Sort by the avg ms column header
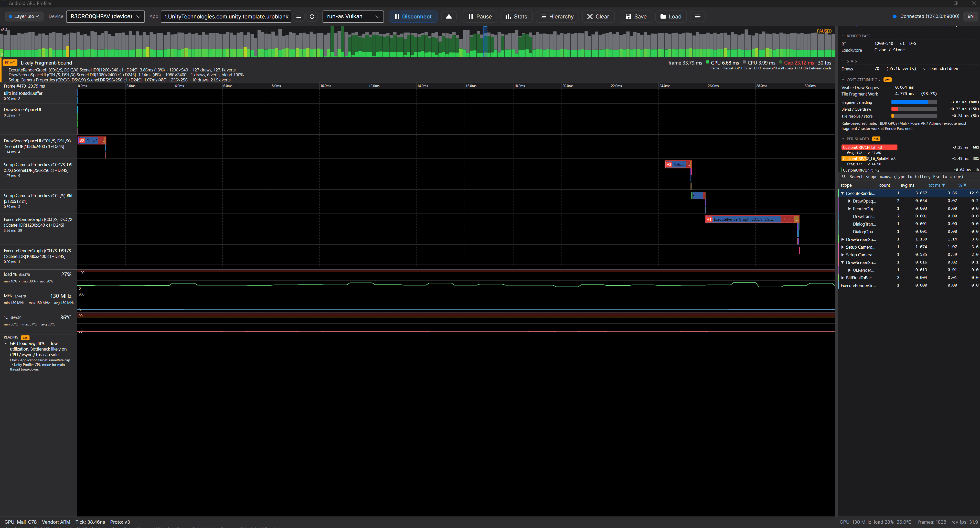Screen dimensions: 980x528 [x=907, y=185]
